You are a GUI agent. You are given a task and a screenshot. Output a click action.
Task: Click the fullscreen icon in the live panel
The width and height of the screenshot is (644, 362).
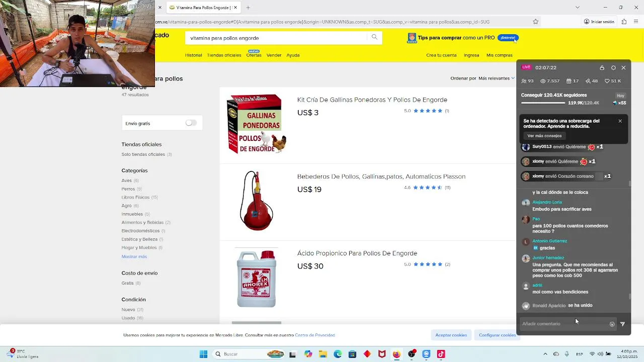tap(613, 67)
